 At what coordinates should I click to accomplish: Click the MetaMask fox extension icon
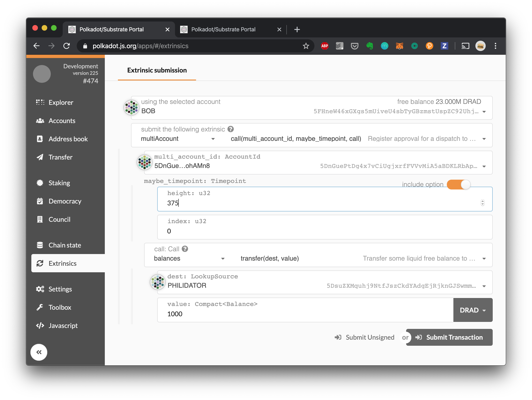click(x=400, y=46)
